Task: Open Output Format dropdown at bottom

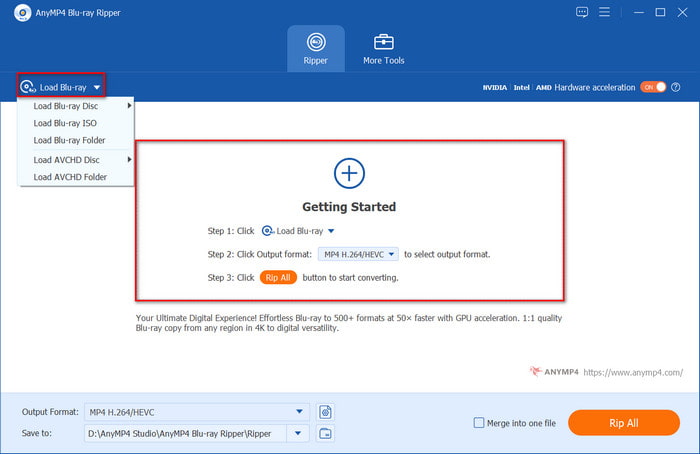Action: click(196, 412)
